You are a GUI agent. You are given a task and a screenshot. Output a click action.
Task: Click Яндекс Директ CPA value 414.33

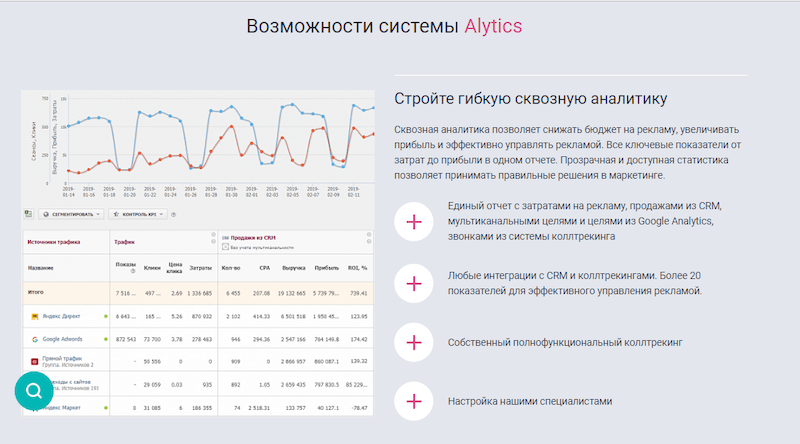tap(261, 316)
